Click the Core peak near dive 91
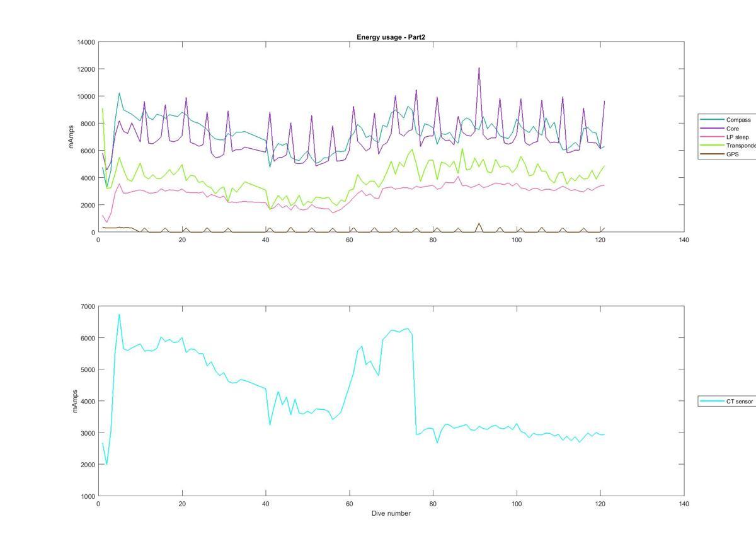The height and width of the screenshot is (558, 756). click(479, 68)
